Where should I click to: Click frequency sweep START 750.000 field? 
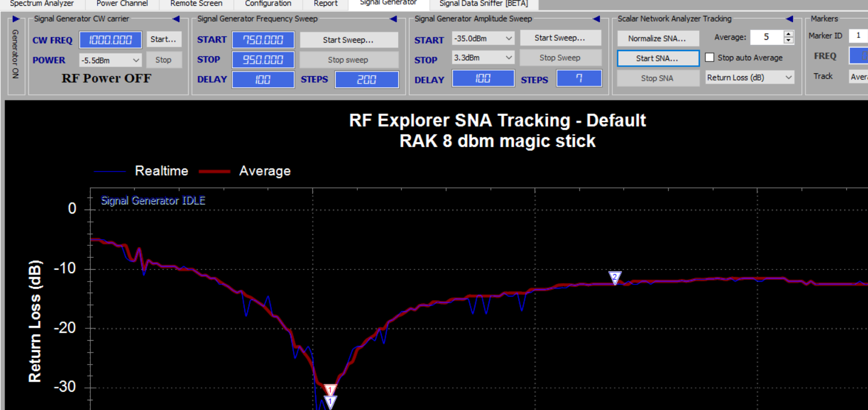pyautogui.click(x=263, y=40)
